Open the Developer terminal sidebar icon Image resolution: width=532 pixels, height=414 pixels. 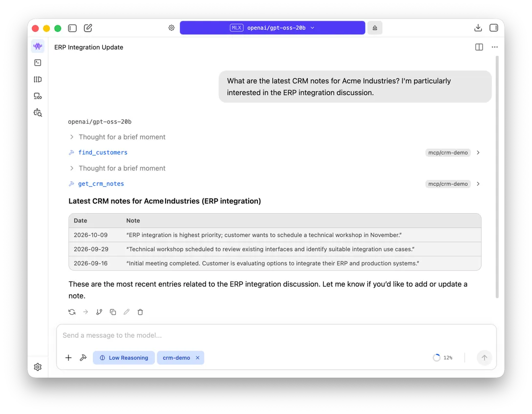click(x=38, y=63)
